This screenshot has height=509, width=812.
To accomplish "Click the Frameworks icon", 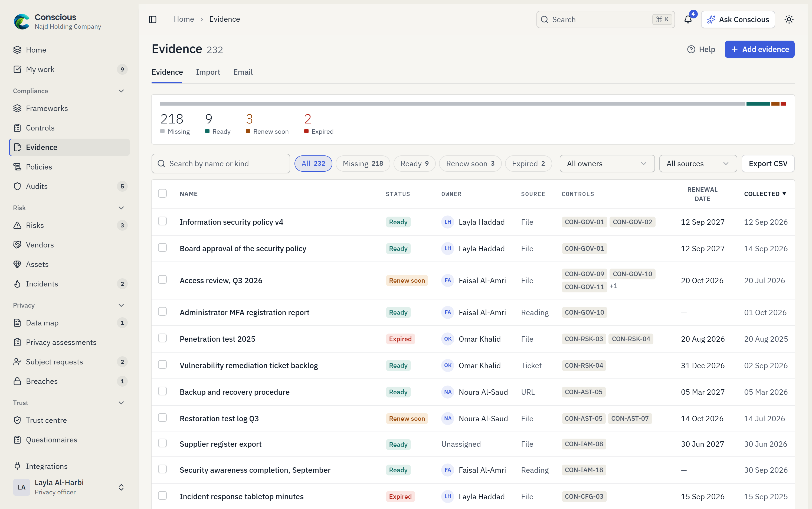I will (17, 108).
